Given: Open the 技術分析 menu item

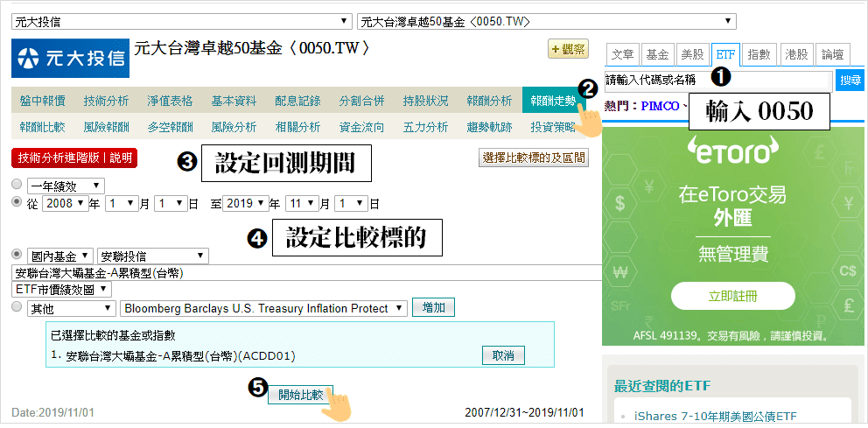Looking at the screenshot, I should pyautogui.click(x=106, y=101).
